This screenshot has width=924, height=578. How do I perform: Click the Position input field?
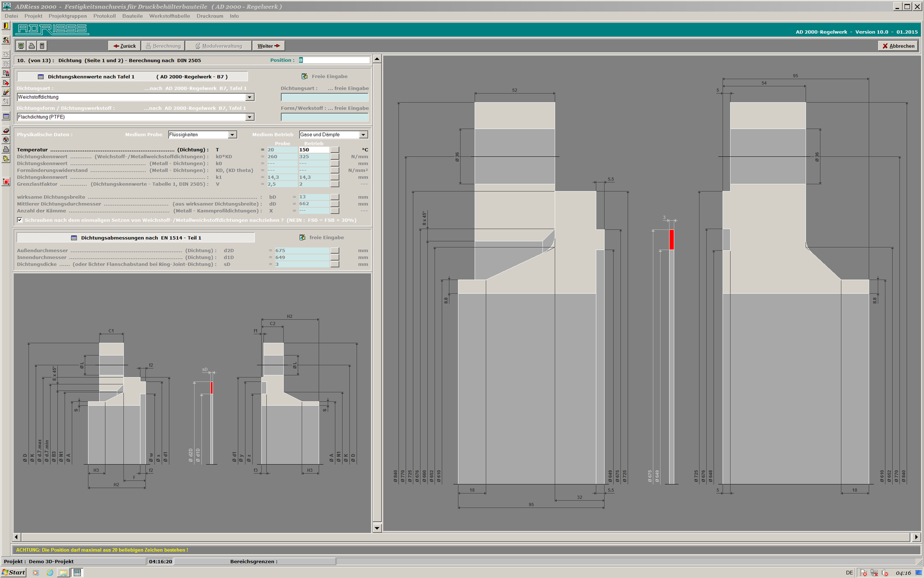pos(334,60)
